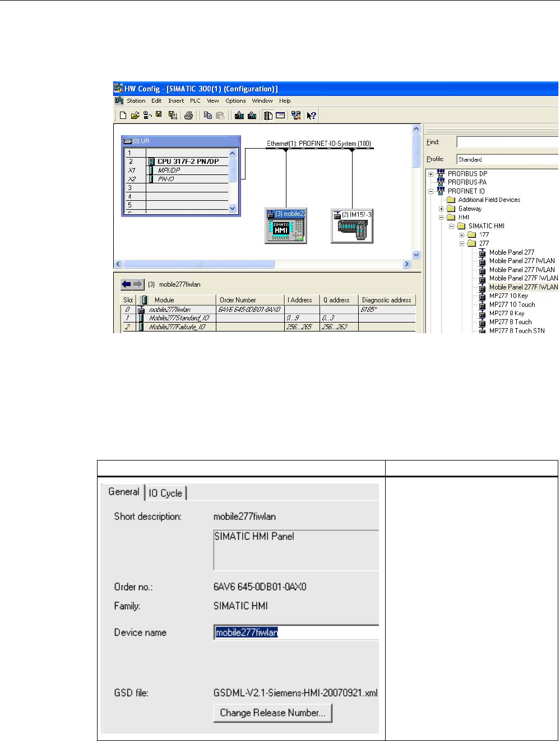Click the station view vertical scroll up arrow

[x=416, y=129]
